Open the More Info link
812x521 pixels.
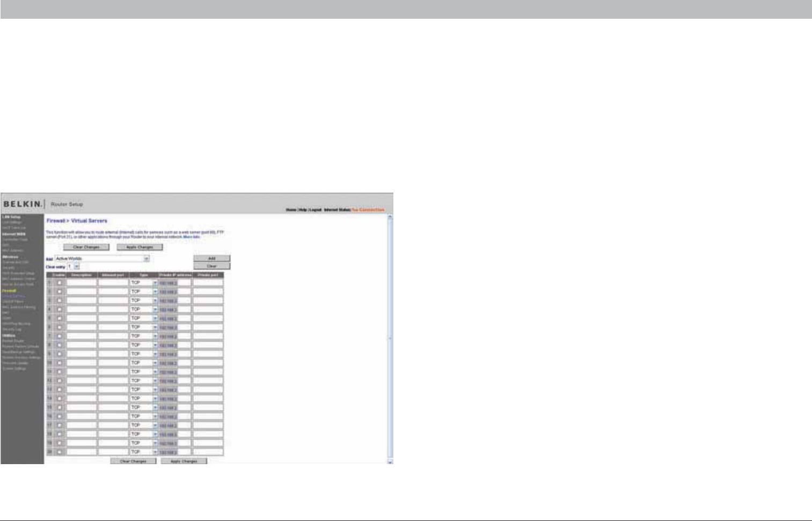pos(192,237)
